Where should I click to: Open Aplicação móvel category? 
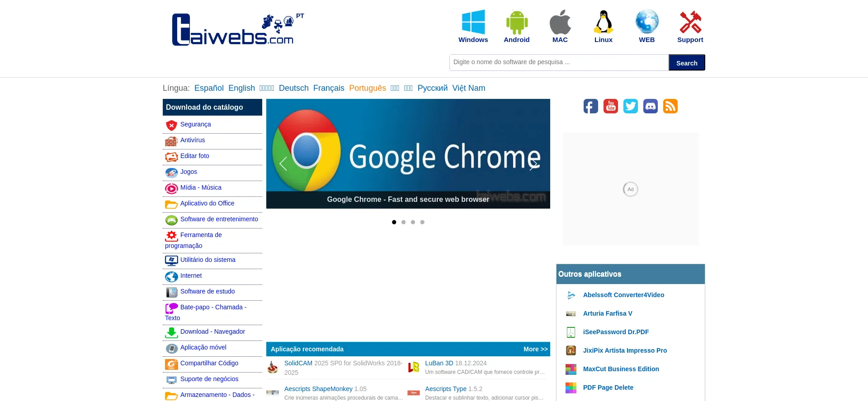[203, 347]
